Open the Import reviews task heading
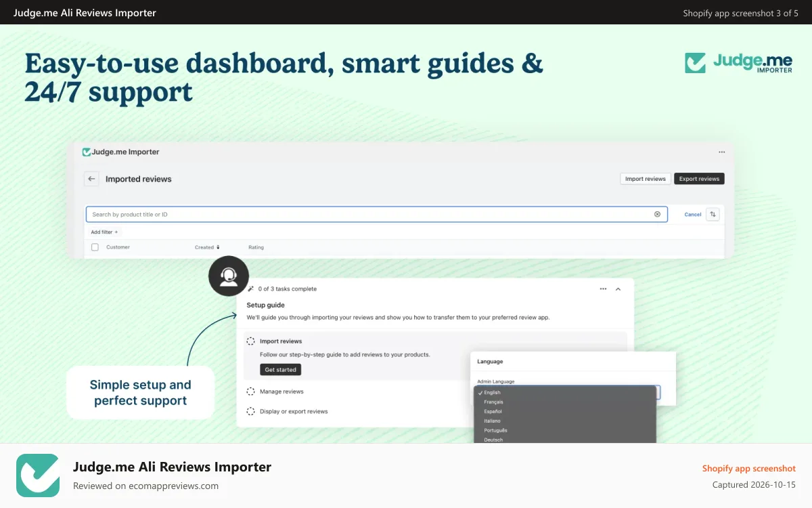This screenshot has height=508, width=812. (281, 341)
